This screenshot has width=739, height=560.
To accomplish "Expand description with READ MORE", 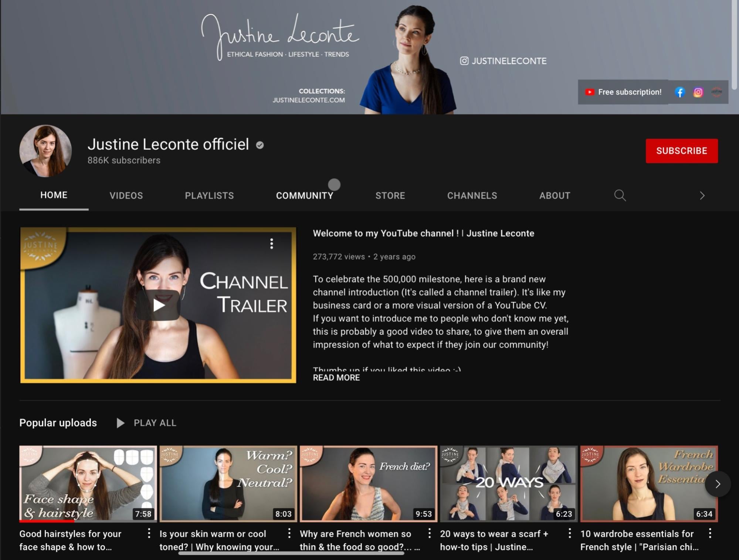I will pos(336,378).
